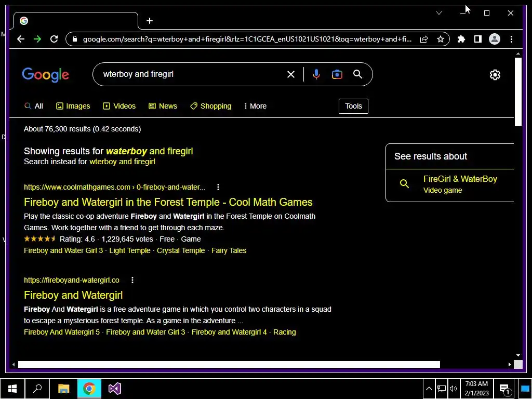Open https://fireboyand-watergirl.co result URL
Image resolution: width=532 pixels, height=399 pixels.
point(72,280)
